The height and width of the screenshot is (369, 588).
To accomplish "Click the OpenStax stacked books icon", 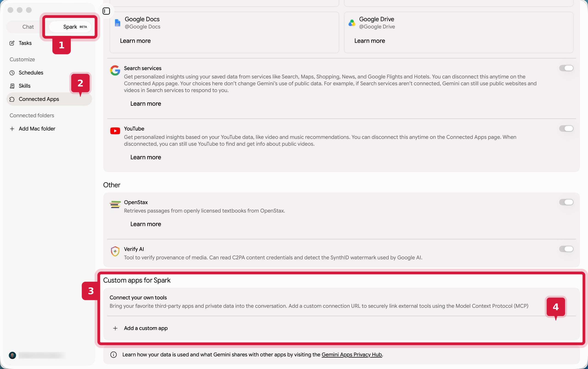I will [115, 204].
